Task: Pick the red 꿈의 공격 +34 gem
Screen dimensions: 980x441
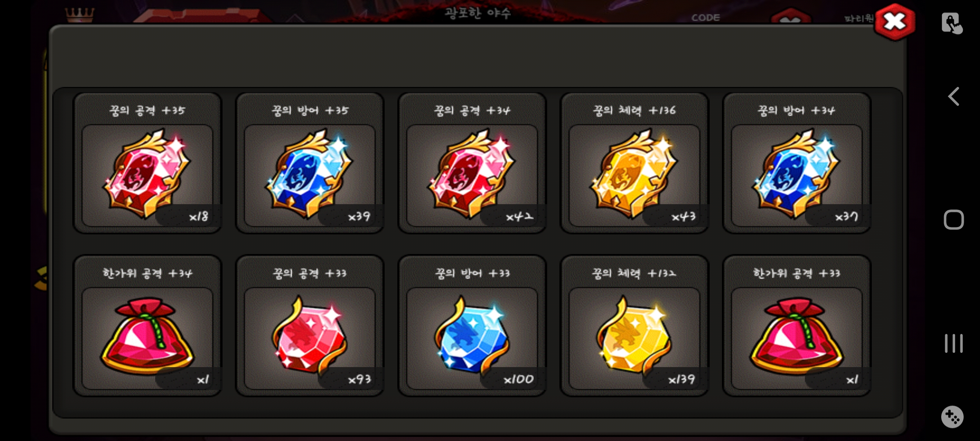Action: [x=472, y=163]
